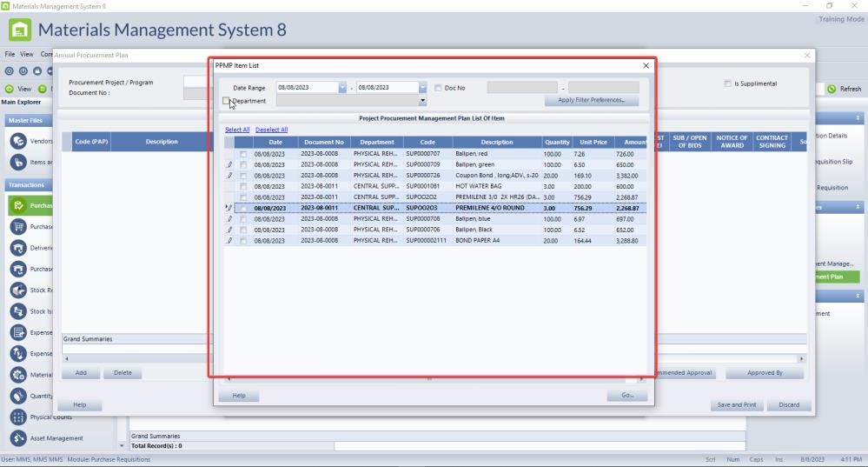Toggle the Is Supplimental checkbox
The image size is (868, 467).
tap(727, 83)
